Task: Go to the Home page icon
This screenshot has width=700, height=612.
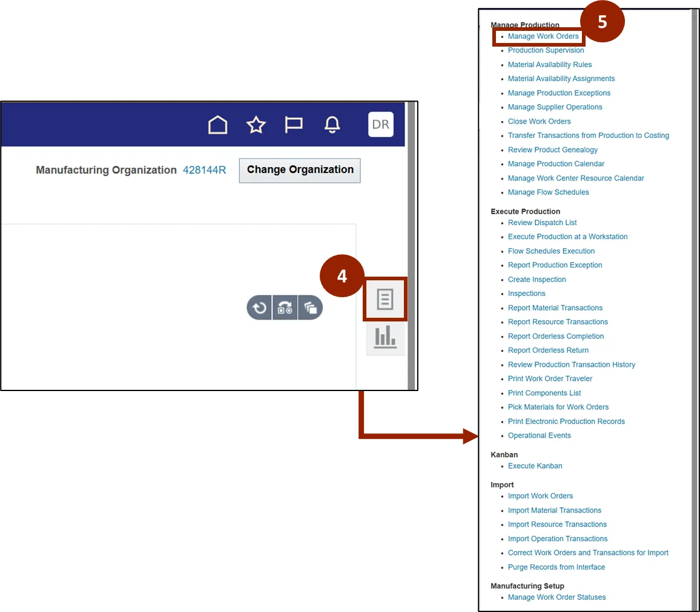Action: coord(218,125)
